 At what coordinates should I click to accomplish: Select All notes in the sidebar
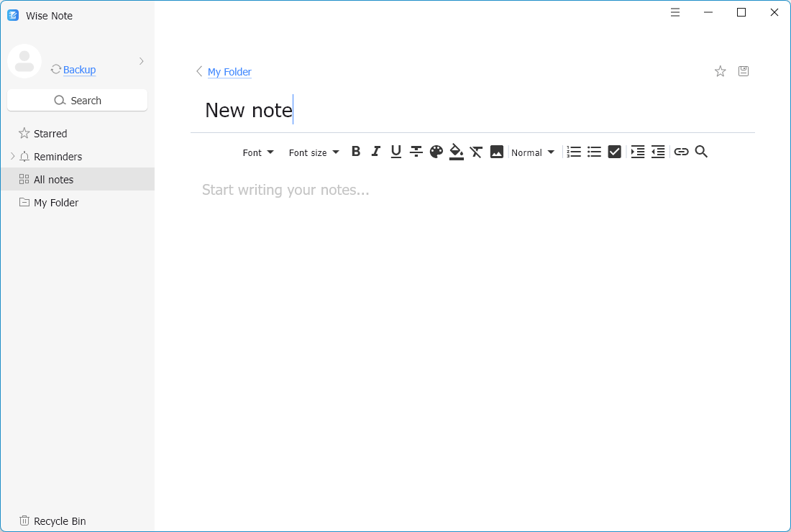(54, 180)
